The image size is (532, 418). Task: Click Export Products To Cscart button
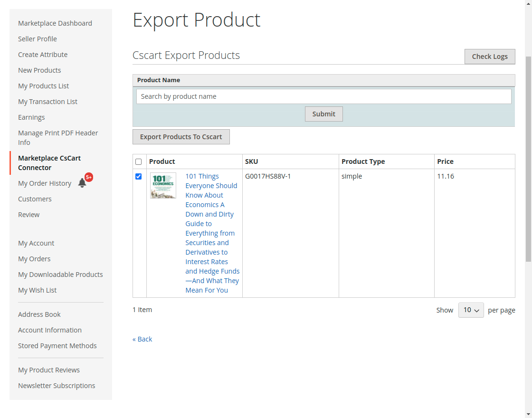(x=181, y=137)
